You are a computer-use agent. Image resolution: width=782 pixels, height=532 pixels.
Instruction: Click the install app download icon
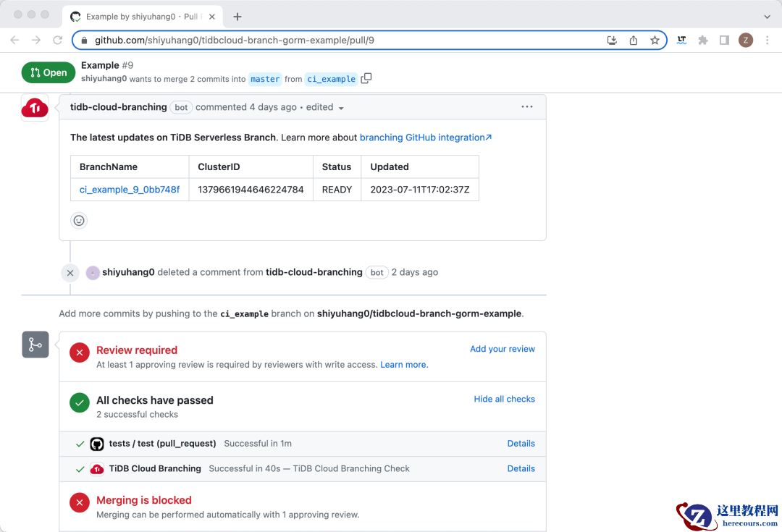pos(612,41)
